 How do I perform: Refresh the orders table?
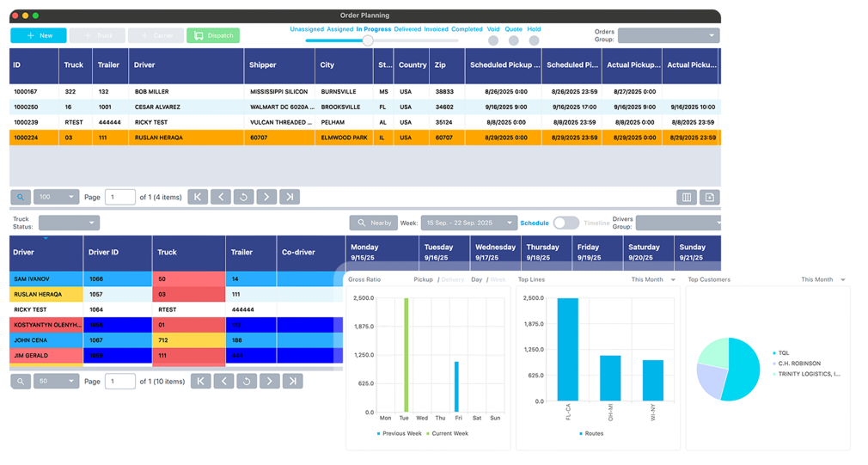(244, 197)
